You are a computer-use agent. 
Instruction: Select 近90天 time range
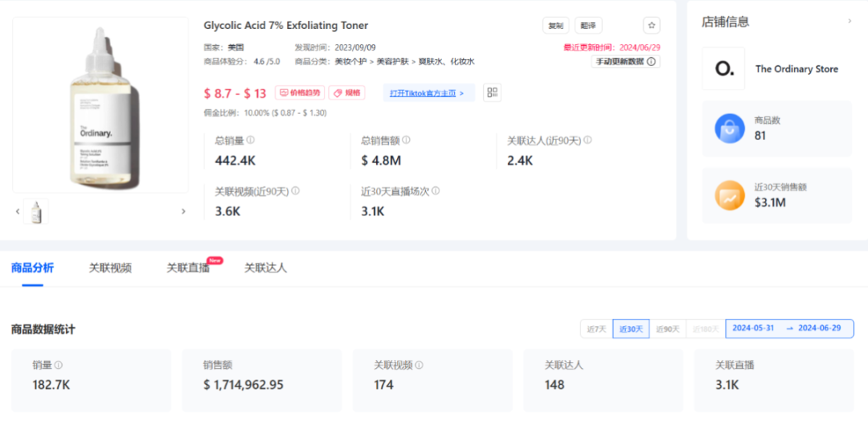coord(668,329)
